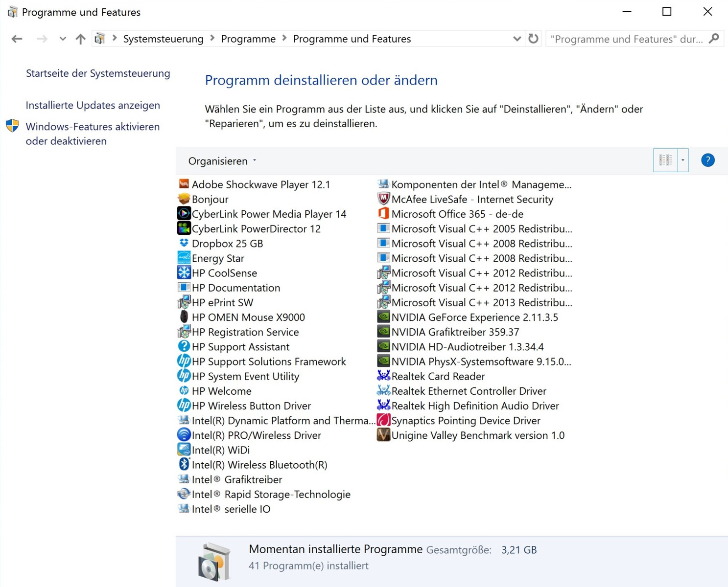Click the McAfee LiveSafe shield icon

(x=383, y=199)
